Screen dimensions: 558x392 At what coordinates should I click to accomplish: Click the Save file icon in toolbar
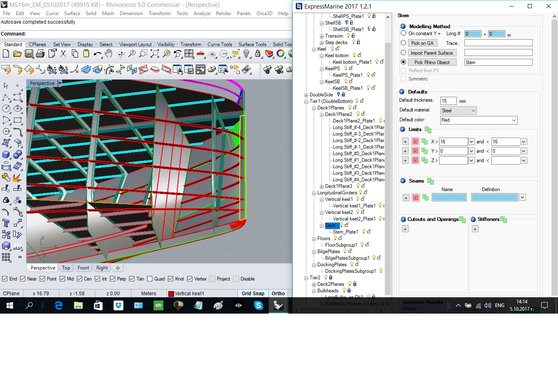29,54
